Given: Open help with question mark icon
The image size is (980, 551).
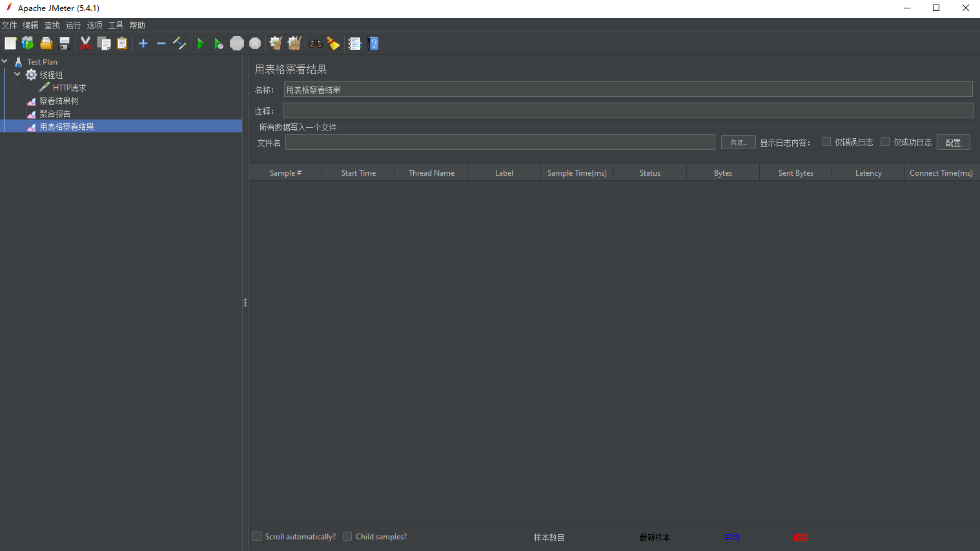Looking at the screenshot, I should click(373, 43).
